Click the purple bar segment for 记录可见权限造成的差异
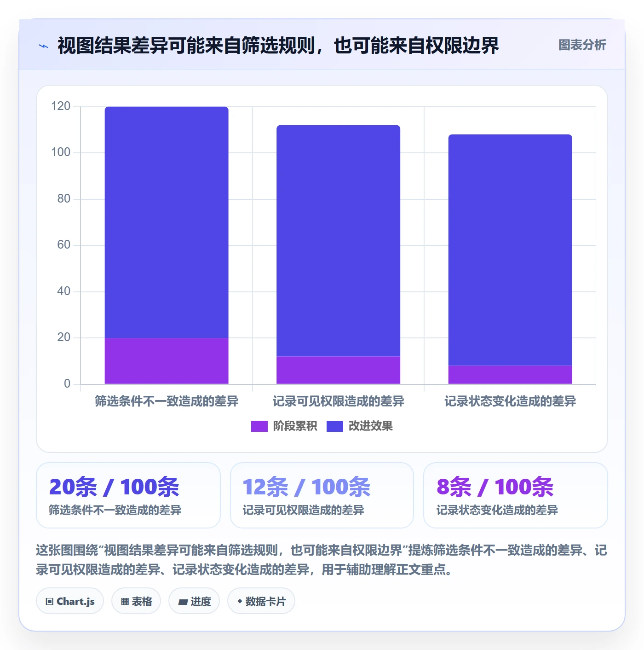The height and width of the screenshot is (650, 644). [338, 370]
